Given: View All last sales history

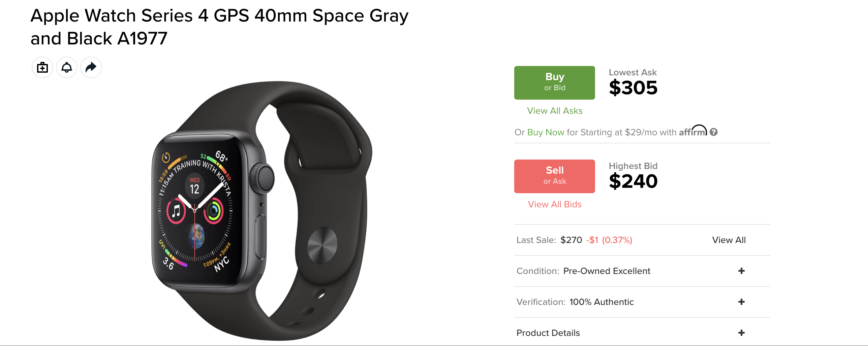Looking at the screenshot, I should tap(729, 240).
